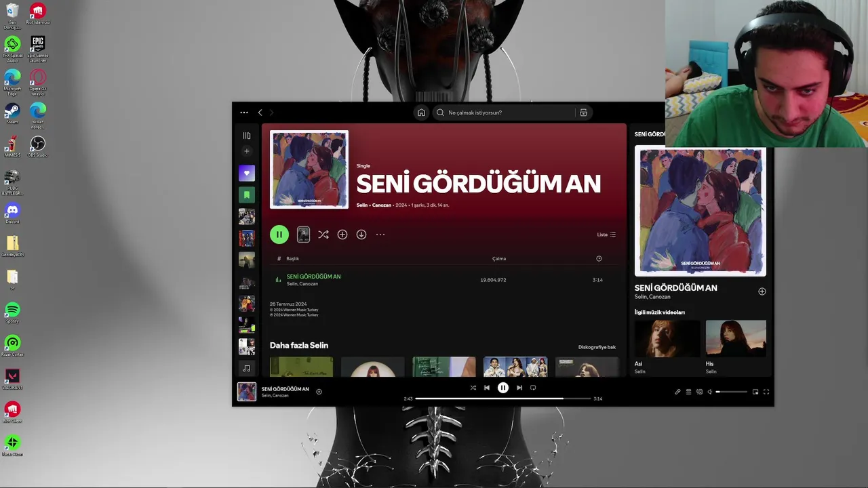Open the Liked Songs heart tile
The width and height of the screenshot is (868, 488).
(247, 173)
